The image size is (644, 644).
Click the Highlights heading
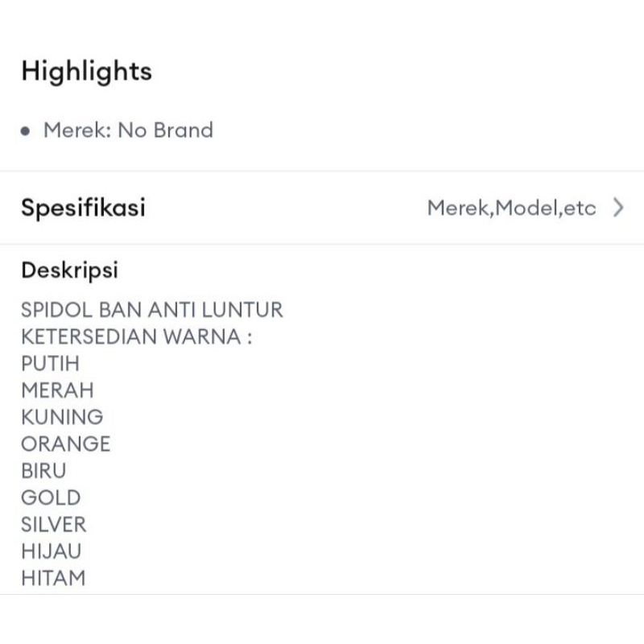(x=86, y=71)
